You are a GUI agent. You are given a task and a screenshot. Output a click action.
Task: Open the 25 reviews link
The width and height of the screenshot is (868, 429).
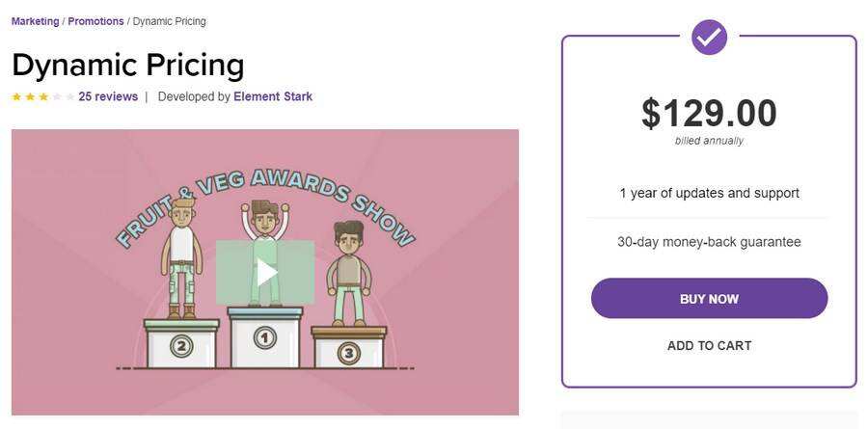click(x=108, y=96)
